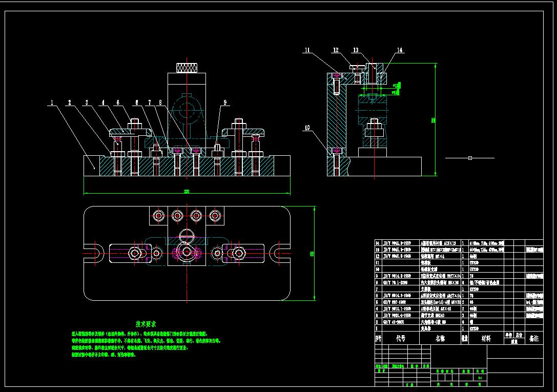Click part balloon label 12
This screenshot has height=392, width=557.
[336, 50]
